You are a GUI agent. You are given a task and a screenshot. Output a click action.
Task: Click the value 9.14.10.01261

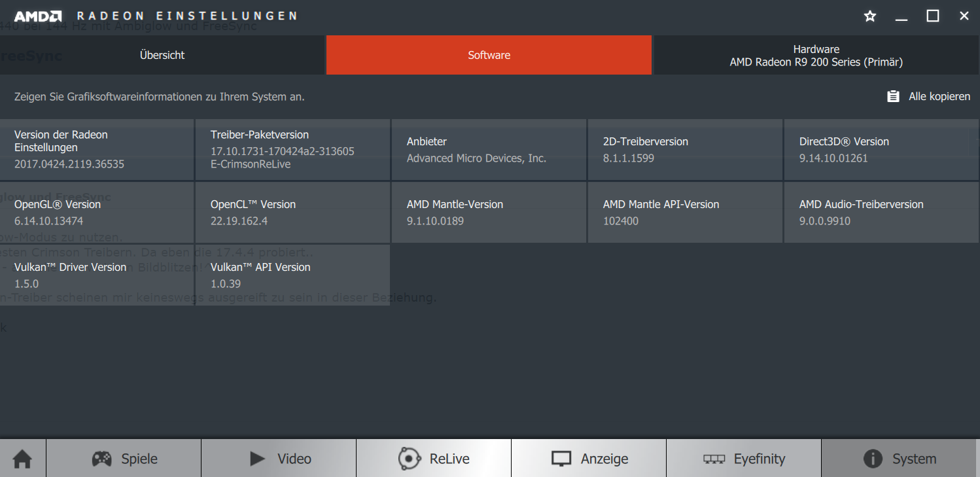[x=833, y=158]
